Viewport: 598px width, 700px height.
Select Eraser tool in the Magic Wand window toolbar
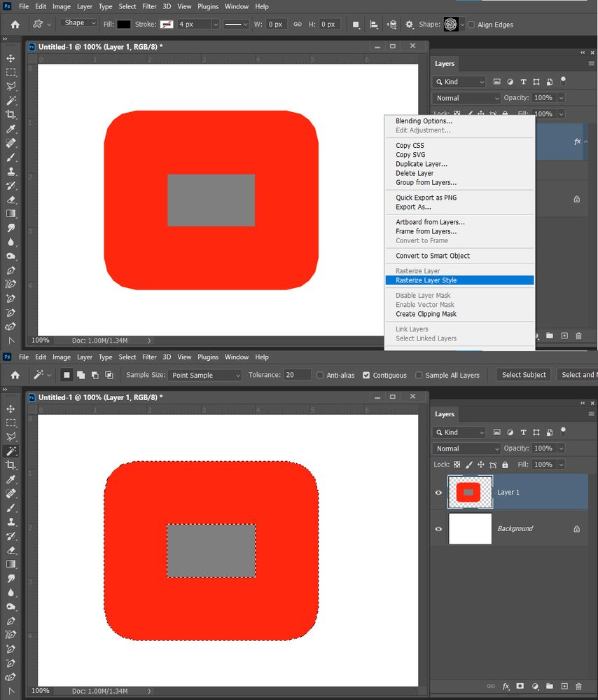point(11,550)
